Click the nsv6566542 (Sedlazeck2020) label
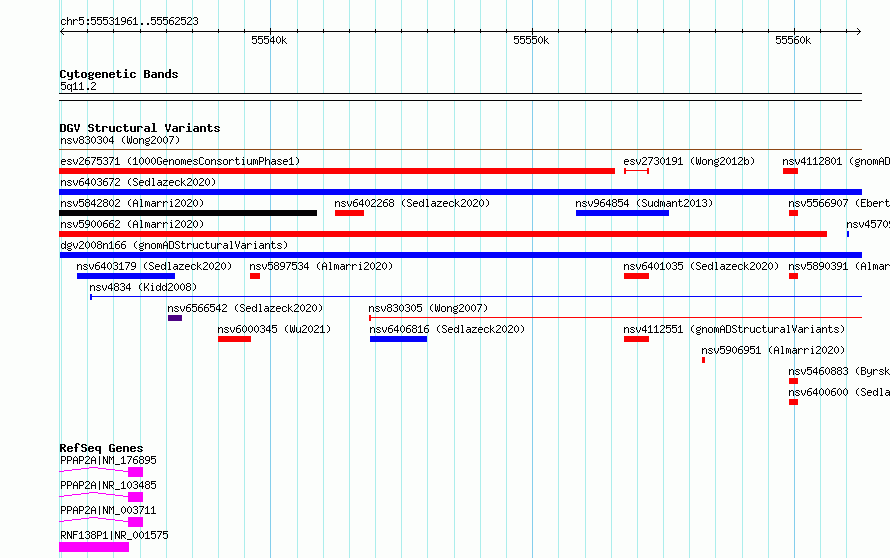This screenshot has height=558, width=890. (x=245, y=308)
